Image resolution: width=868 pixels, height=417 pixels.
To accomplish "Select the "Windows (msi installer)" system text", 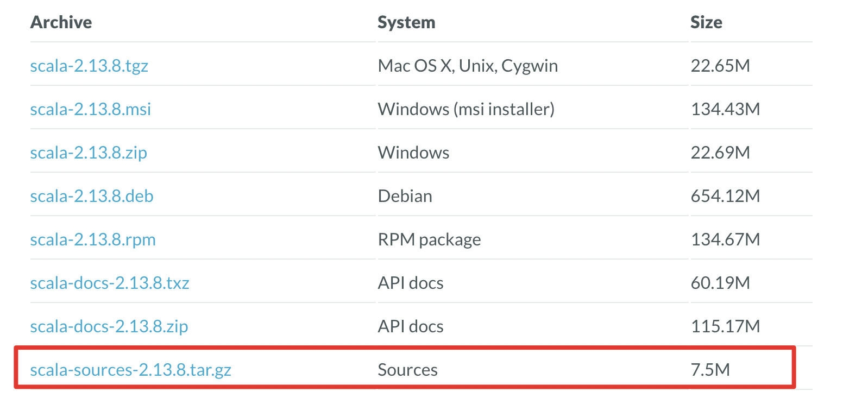I will point(466,109).
